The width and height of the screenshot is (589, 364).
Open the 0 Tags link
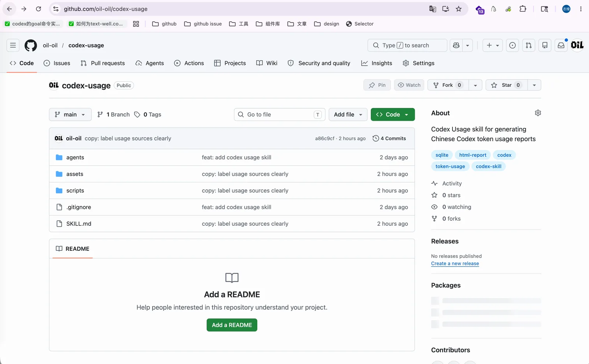(148, 114)
